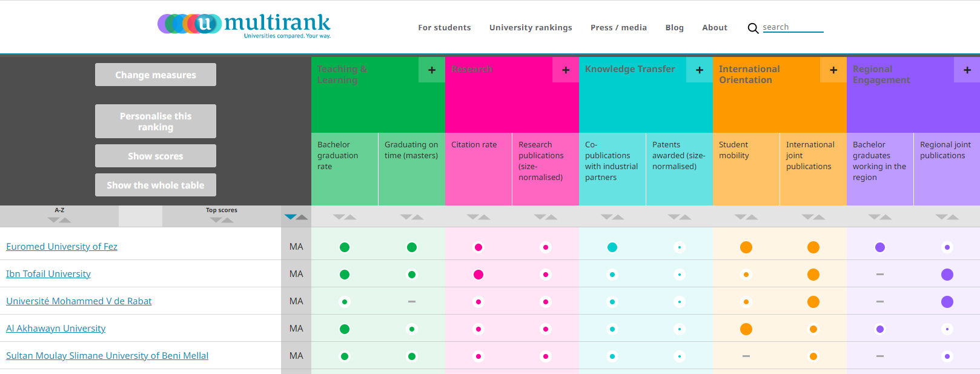Sort by Citation rate arrows
Viewport: 980px width, 374px height.
(x=478, y=217)
